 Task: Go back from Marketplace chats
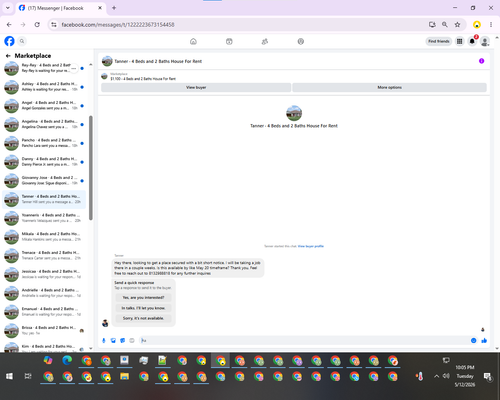[x=8, y=56]
